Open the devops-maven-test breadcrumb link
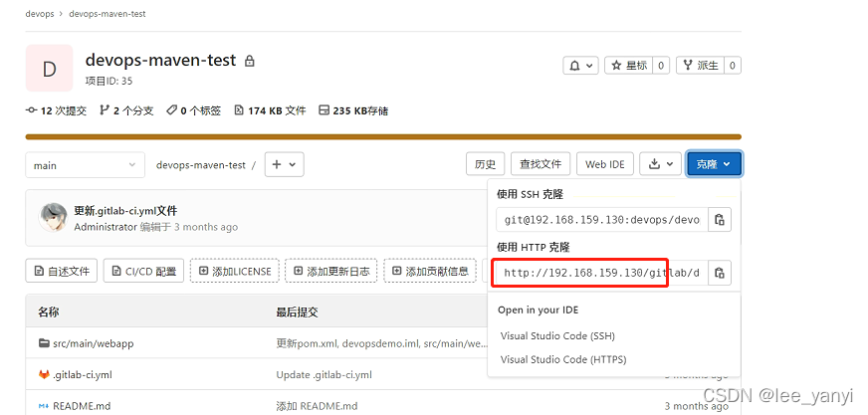868x415 pixels. [107, 14]
